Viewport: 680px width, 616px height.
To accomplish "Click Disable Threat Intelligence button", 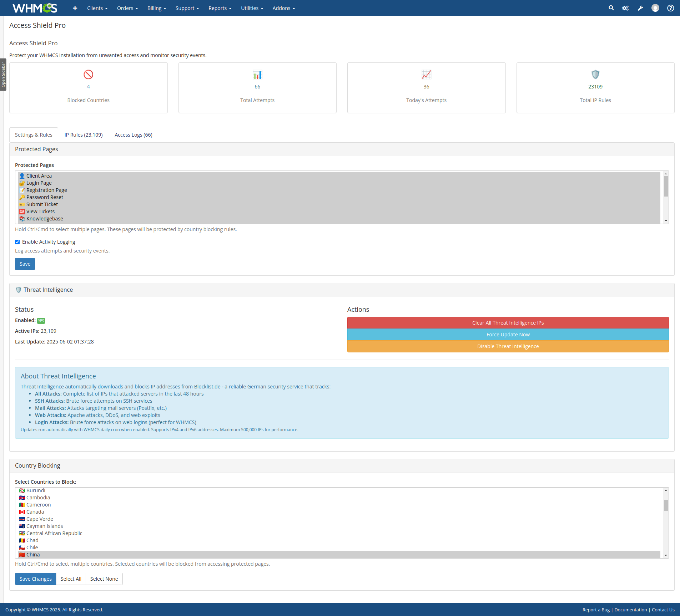I will point(508,346).
